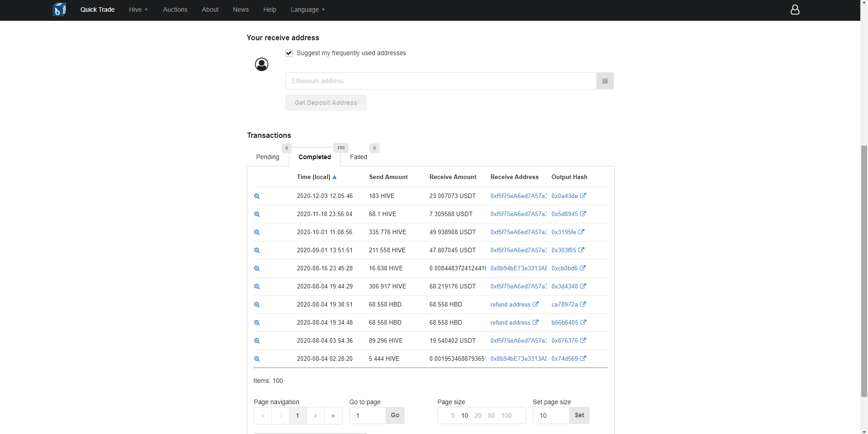
Task: Select page size 20
Action: pos(478,415)
